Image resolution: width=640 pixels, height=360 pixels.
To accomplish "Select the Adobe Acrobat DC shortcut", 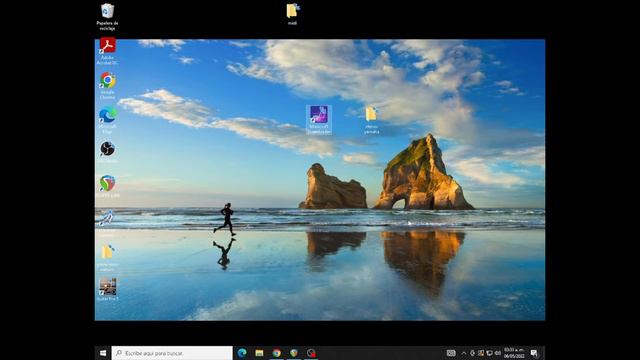I will (107, 51).
